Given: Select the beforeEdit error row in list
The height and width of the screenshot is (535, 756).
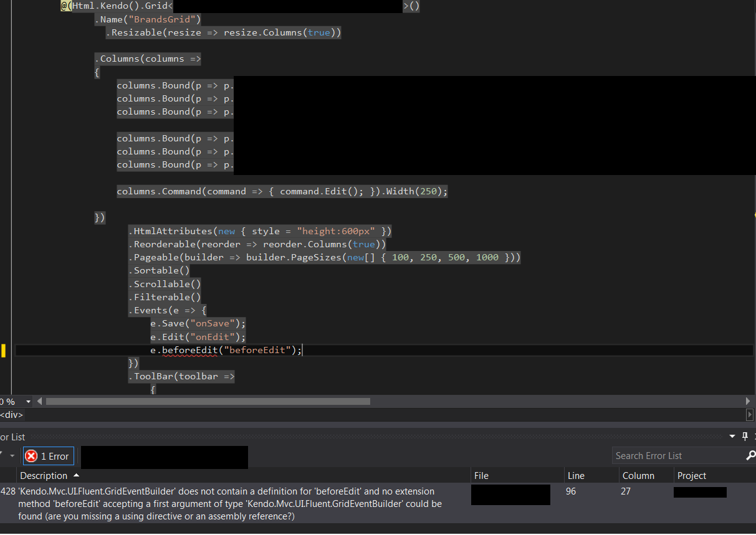Looking at the screenshot, I should point(231,504).
